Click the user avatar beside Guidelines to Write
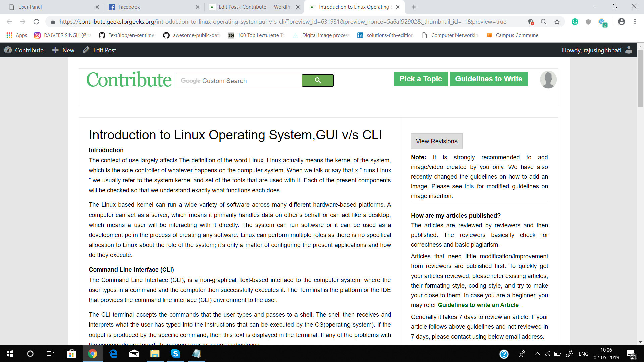 (548, 80)
